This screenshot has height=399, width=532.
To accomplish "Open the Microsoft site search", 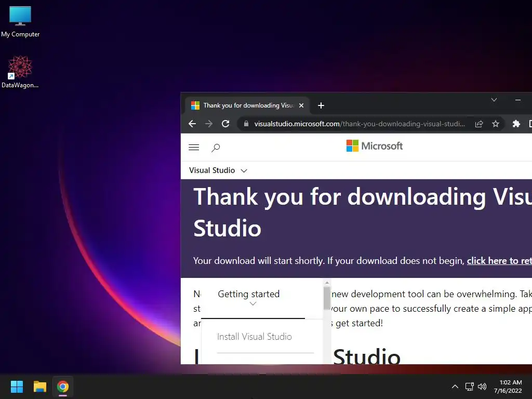I will pos(216,148).
